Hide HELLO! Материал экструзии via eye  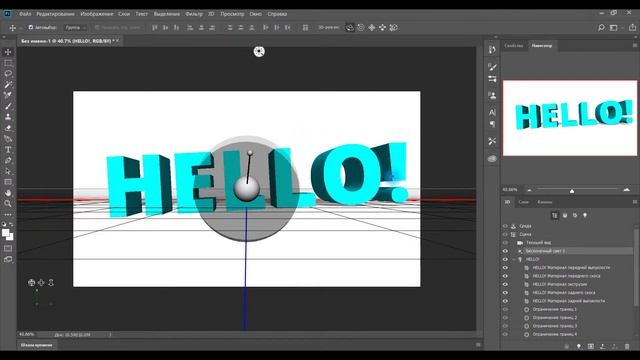tap(505, 284)
